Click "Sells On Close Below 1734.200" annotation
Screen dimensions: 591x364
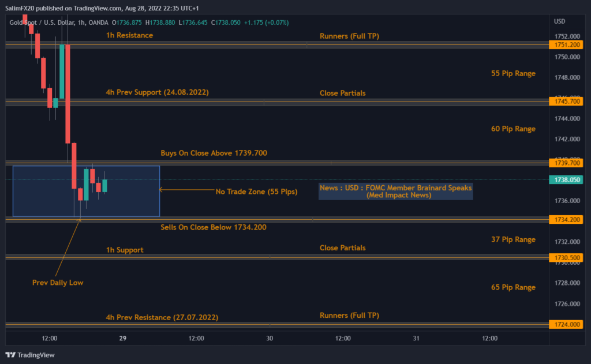pyautogui.click(x=214, y=227)
